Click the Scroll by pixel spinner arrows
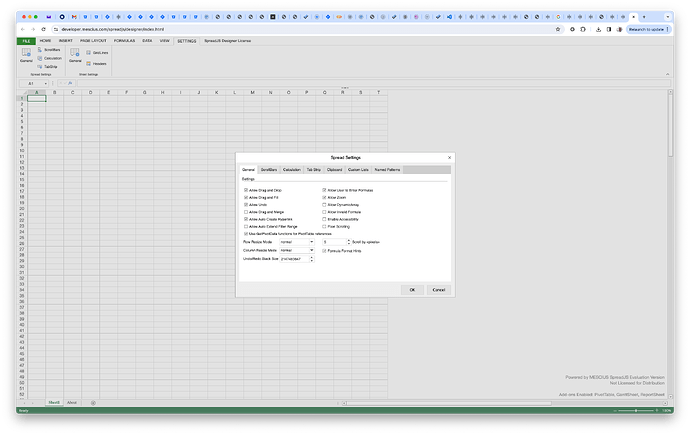690x435 pixels. pyautogui.click(x=349, y=242)
